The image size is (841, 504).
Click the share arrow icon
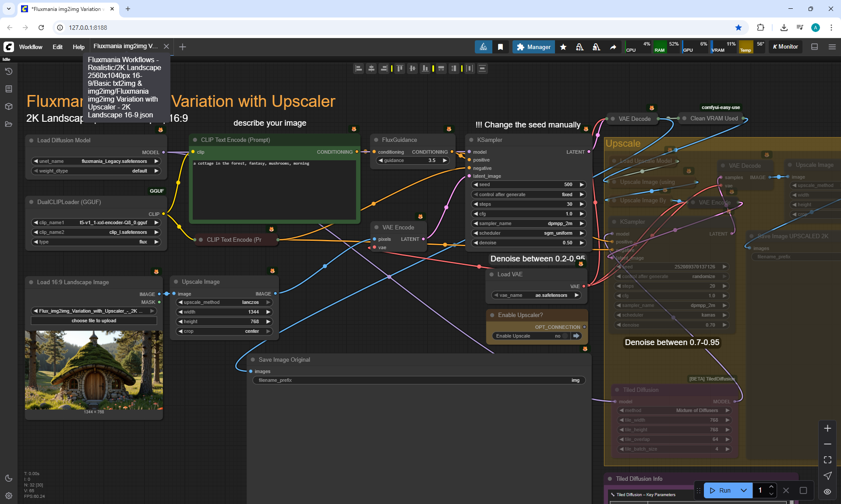tap(613, 47)
